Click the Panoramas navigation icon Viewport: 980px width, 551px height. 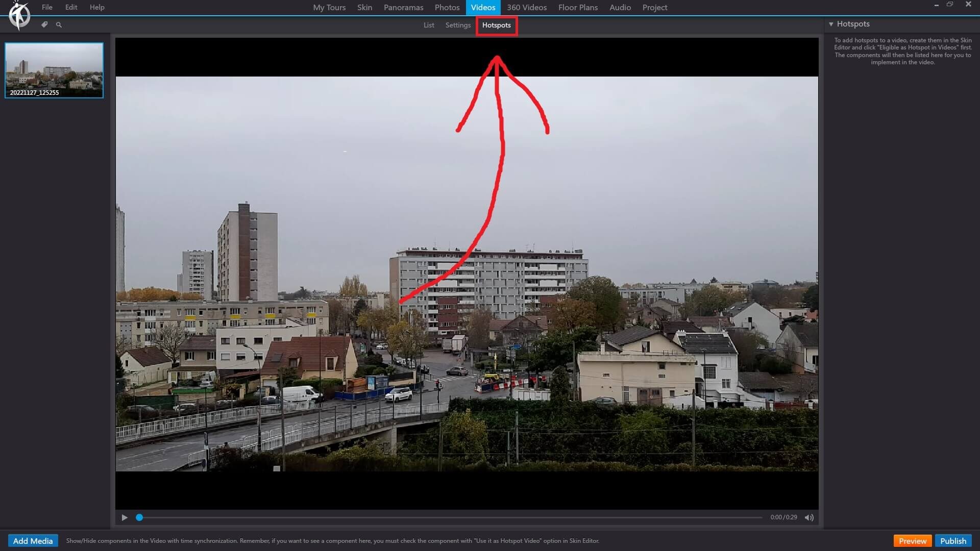point(403,7)
